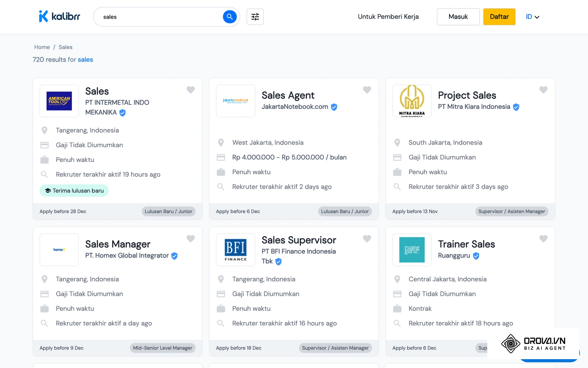
Task: Click Apply before 28 Dec text
Action: [x=63, y=211]
